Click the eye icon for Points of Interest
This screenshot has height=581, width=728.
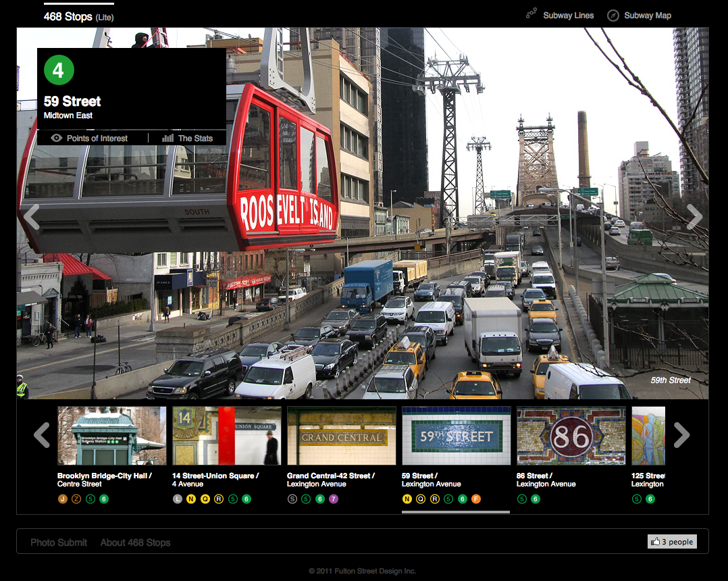coord(56,138)
